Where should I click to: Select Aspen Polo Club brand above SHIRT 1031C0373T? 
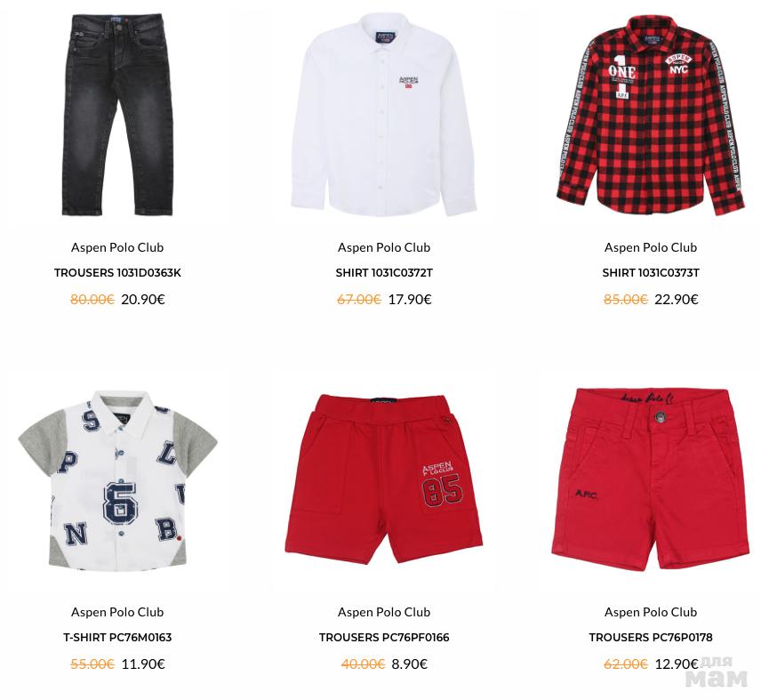pos(651,247)
